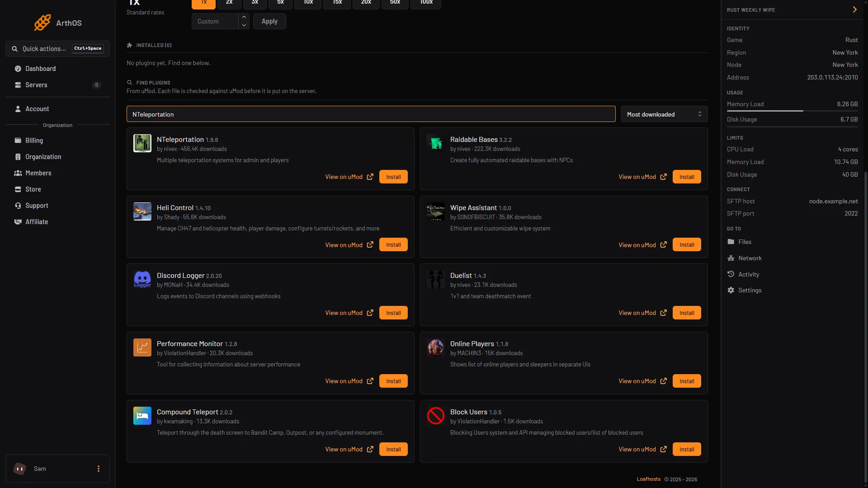Click the SFTP host node.example.net
The height and width of the screenshot is (488, 868).
point(833,201)
